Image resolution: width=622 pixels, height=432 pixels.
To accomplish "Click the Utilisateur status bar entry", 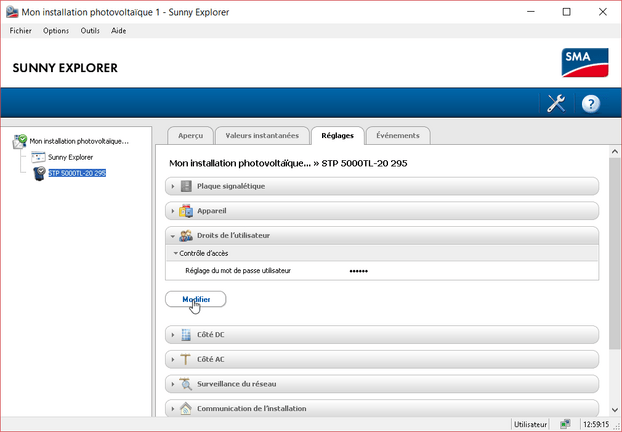I will coord(530,424).
